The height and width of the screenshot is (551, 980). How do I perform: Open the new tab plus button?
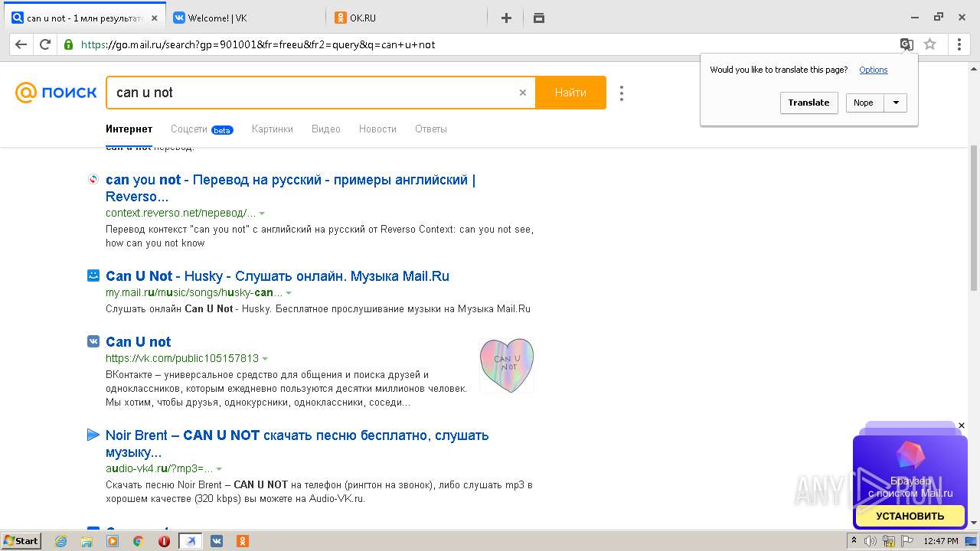506,18
